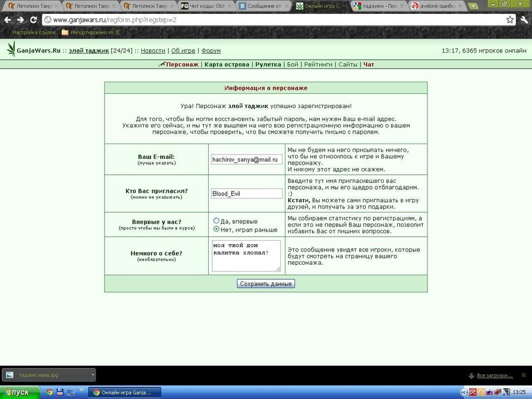Open the Сайты menu item

point(348,65)
